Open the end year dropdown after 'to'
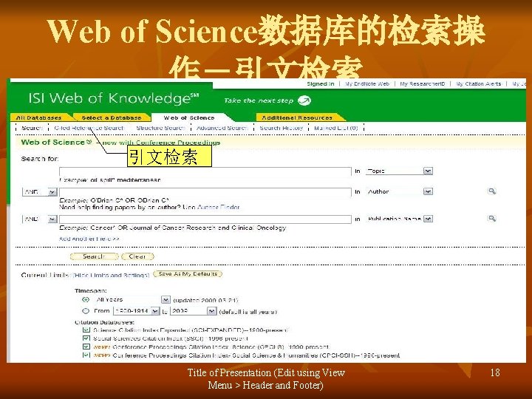Viewport: 532px width, 399px height. pos(211,311)
